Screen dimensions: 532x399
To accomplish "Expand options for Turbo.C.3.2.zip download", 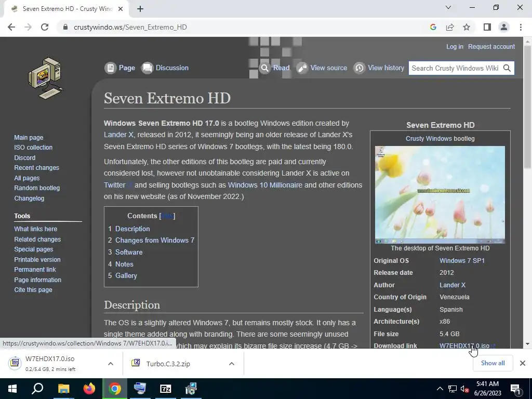I will [232, 364].
